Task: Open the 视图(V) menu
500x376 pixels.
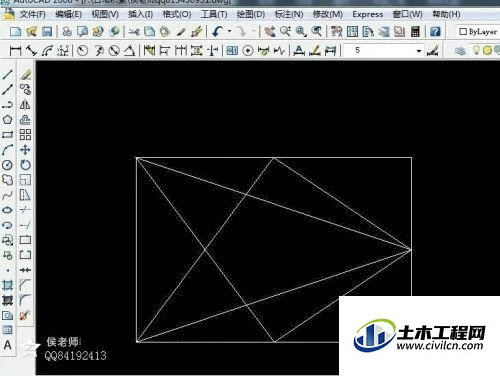Action: (105, 14)
